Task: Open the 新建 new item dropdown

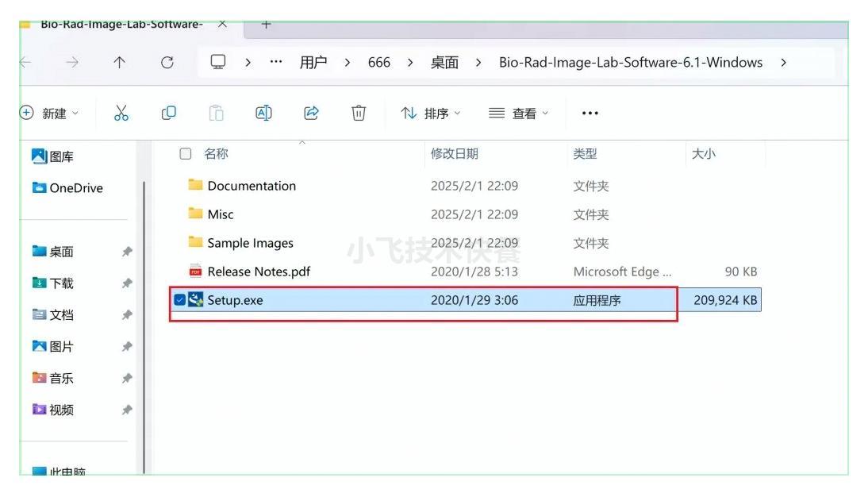Action: [49, 113]
